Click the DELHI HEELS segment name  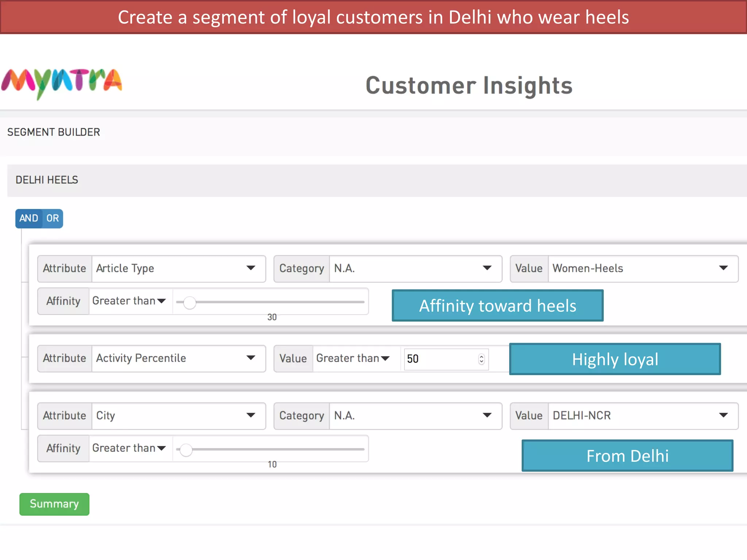47,180
